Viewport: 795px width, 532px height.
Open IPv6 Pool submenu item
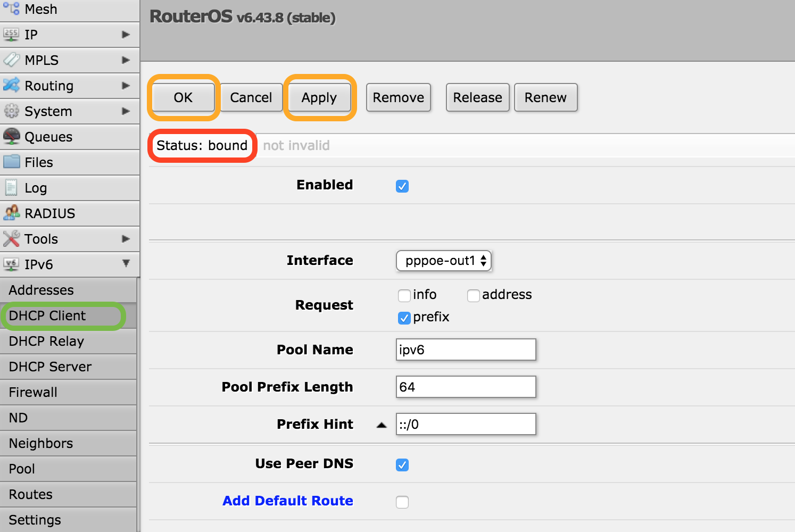pyautogui.click(x=68, y=469)
